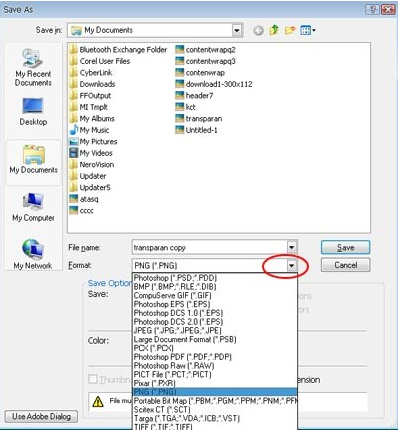
Task: Open My Network in places bar
Action: coord(33,255)
